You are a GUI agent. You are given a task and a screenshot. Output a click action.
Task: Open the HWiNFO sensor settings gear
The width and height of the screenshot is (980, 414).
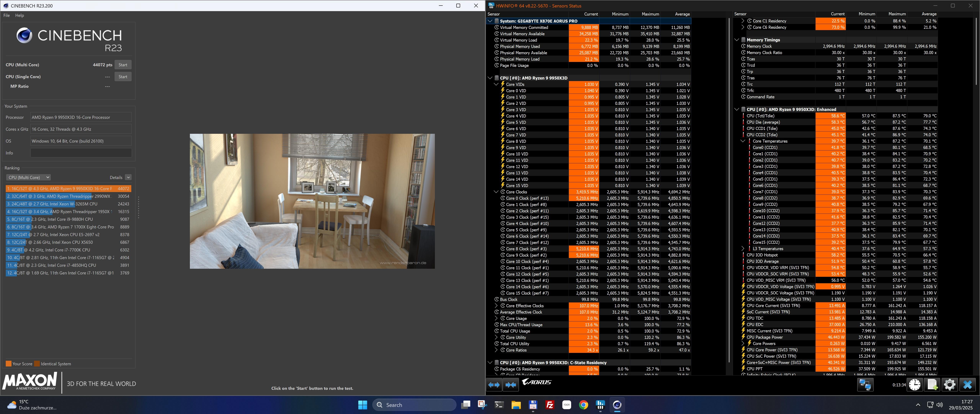coord(950,385)
